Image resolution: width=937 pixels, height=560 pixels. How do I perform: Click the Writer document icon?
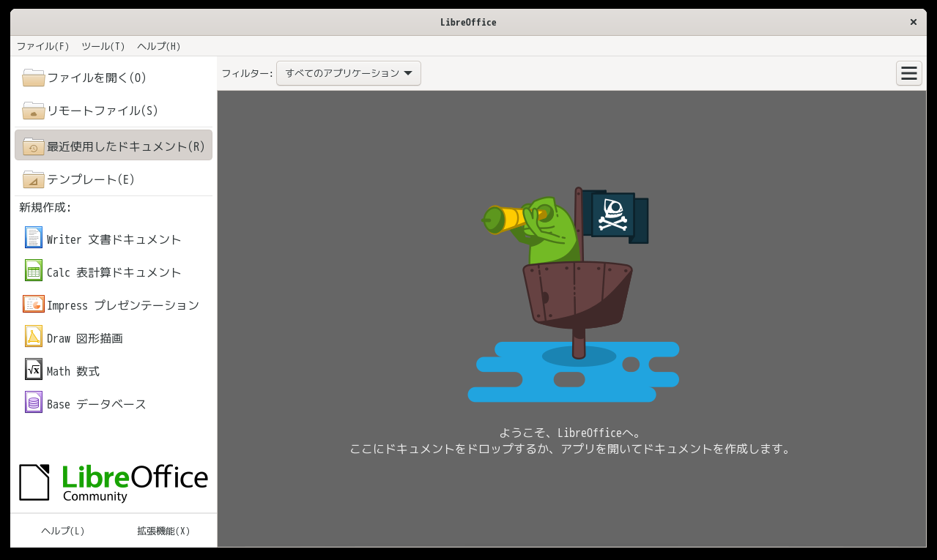tap(34, 238)
